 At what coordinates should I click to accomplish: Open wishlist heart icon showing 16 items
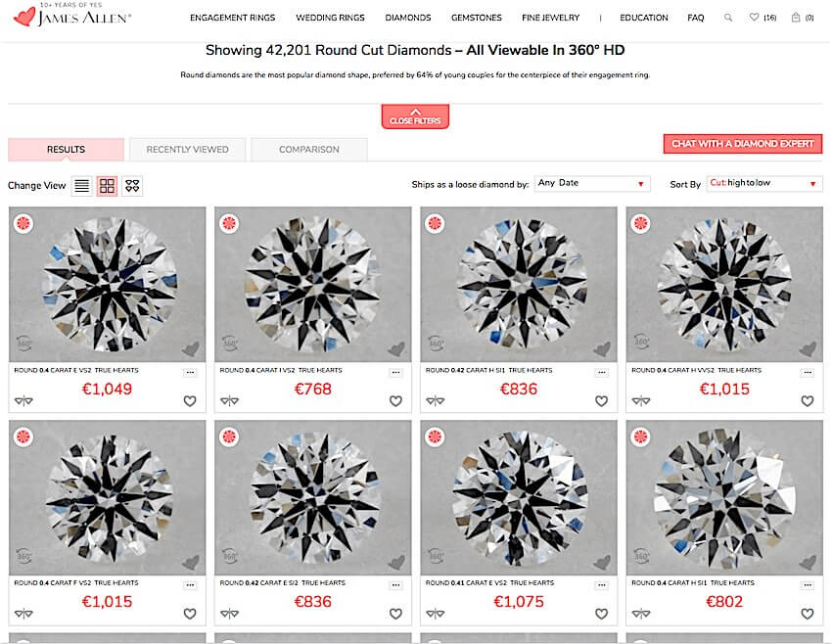[x=763, y=18]
